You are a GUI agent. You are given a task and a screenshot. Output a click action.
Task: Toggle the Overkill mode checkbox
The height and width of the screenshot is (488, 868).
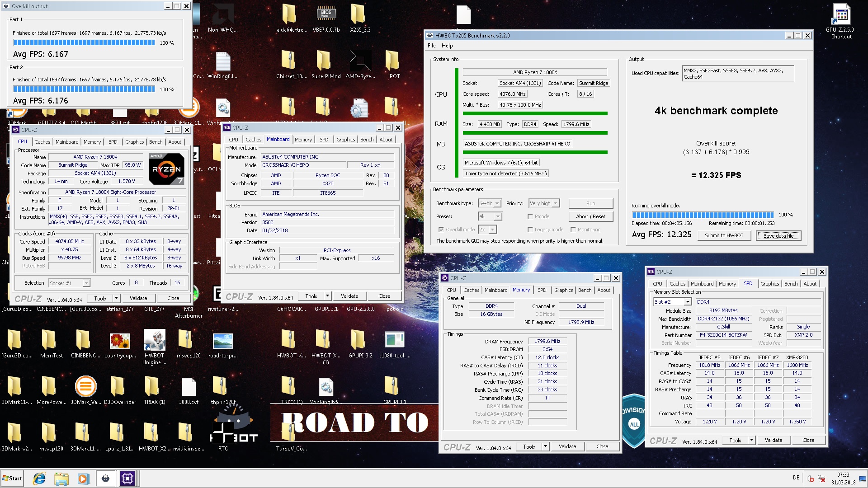441,230
